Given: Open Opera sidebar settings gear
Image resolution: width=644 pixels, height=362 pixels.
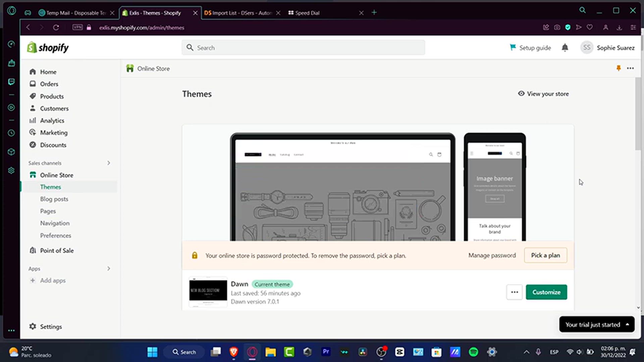Looking at the screenshot, I should click(x=11, y=171).
